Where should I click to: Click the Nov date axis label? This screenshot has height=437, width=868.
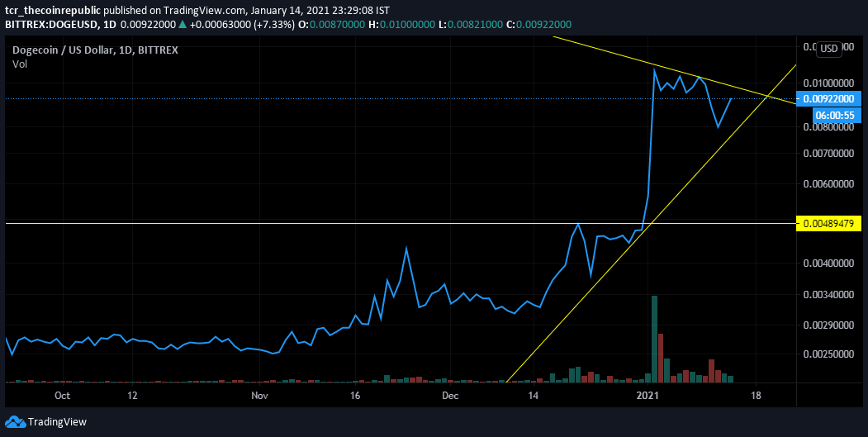[259, 396]
